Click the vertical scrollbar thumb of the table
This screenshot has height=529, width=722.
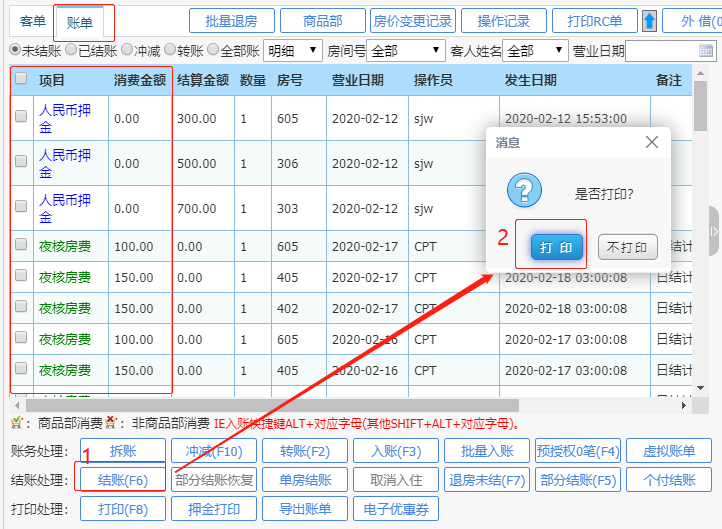tap(700, 106)
